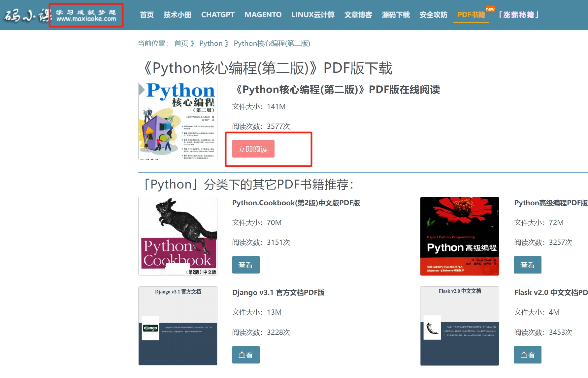This screenshot has height=378, width=588.
Task: Open 文章博客 from the top menu
Action: (358, 15)
